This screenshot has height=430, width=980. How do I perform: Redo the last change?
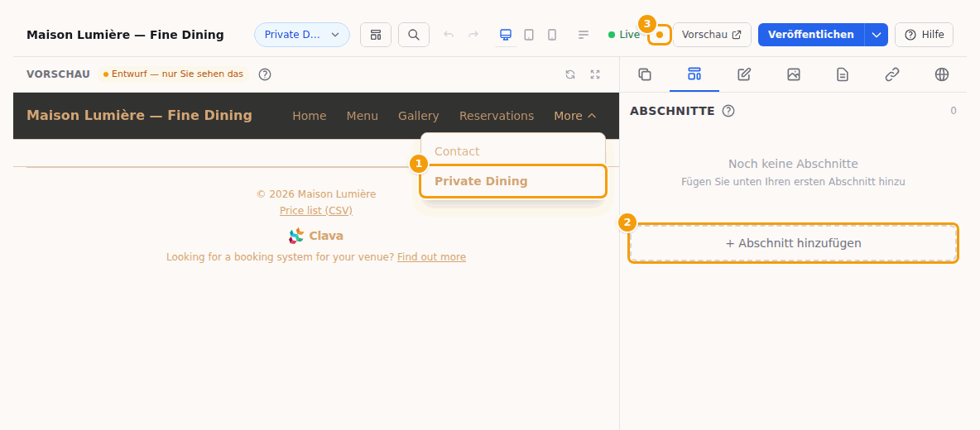coord(473,35)
